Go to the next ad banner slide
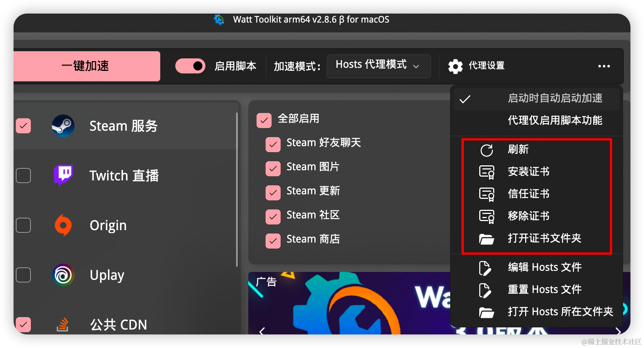Image resolution: width=644 pixels, height=348 pixels. pos(618,331)
